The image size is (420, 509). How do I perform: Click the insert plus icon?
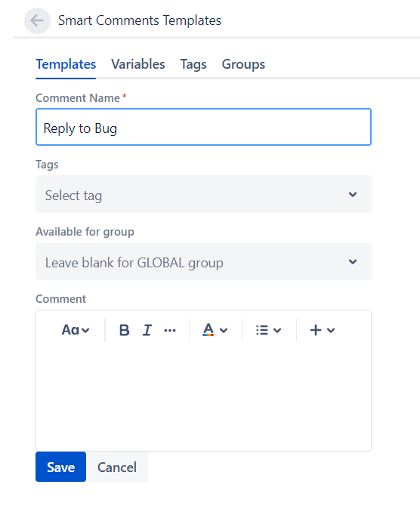pyautogui.click(x=316, y=331)
